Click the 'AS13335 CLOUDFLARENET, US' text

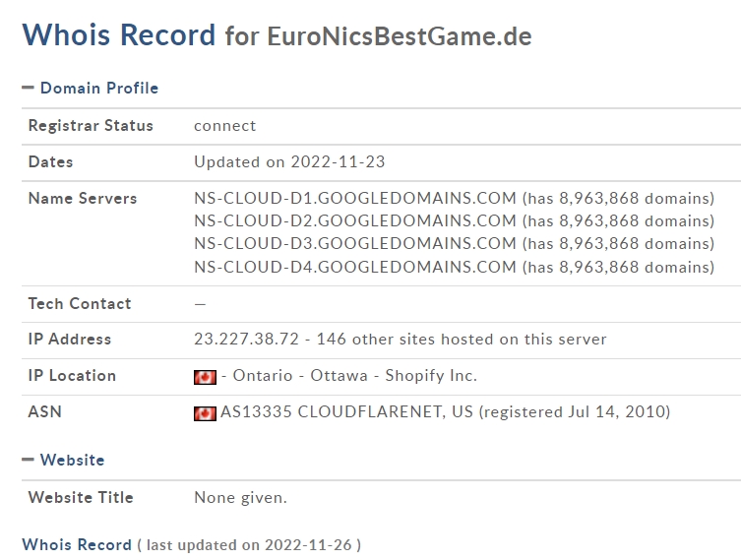pyautogui.click(x=346, y=411)
